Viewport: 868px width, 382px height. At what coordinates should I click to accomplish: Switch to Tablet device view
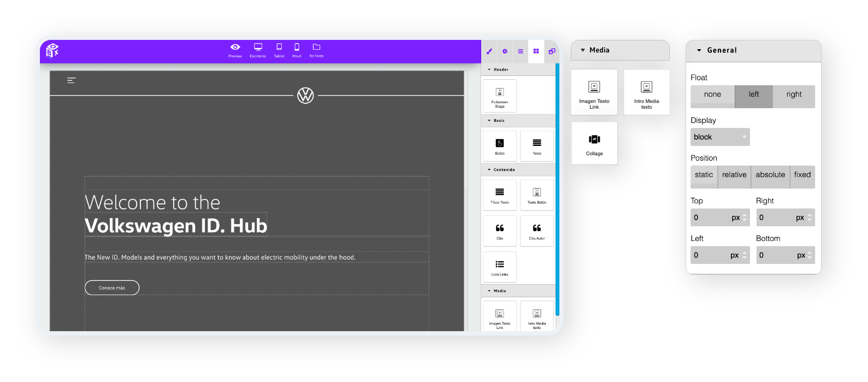tap(279, 50)
